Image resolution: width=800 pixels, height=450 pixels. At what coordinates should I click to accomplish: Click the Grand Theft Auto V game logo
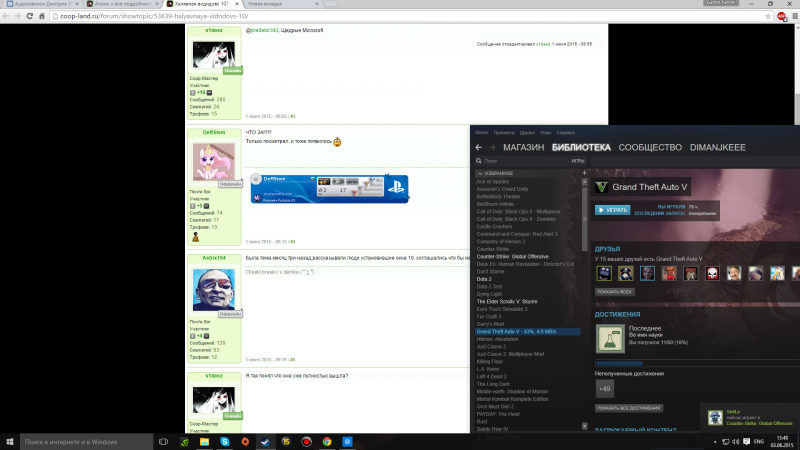click(602, 187)
